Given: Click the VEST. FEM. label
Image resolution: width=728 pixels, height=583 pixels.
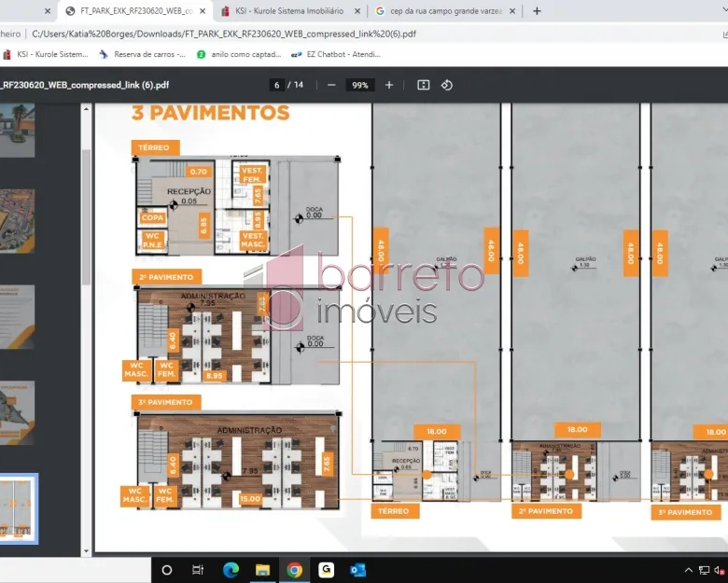Looking at the screenshot, I should tap(252, 175).
